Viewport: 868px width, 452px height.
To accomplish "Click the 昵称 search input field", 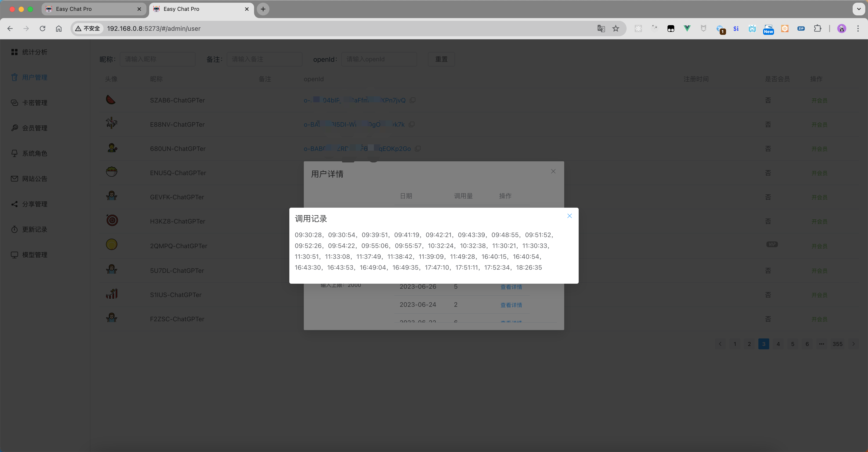I will point(158,59).
